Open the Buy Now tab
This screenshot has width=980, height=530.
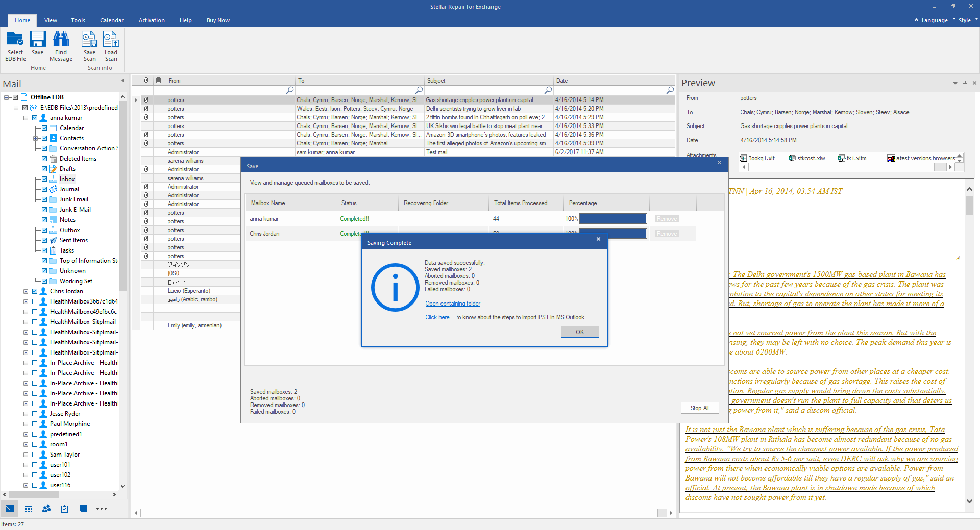[218, 20]
